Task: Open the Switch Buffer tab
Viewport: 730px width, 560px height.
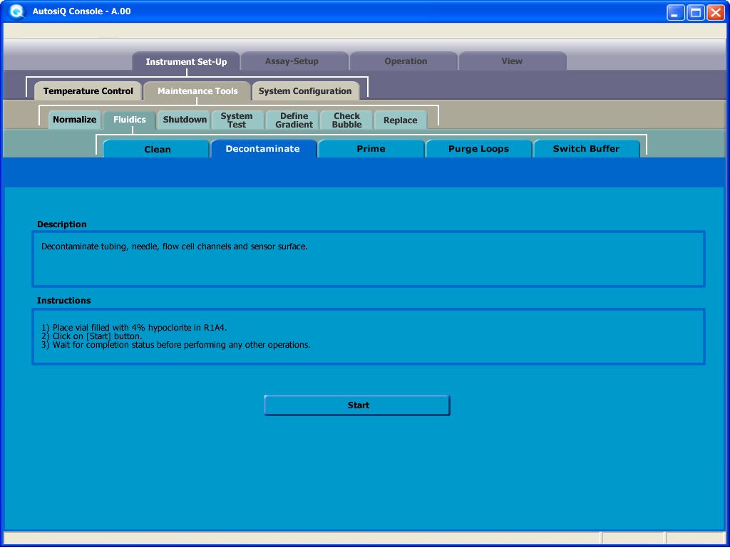Action: point(586,149)
